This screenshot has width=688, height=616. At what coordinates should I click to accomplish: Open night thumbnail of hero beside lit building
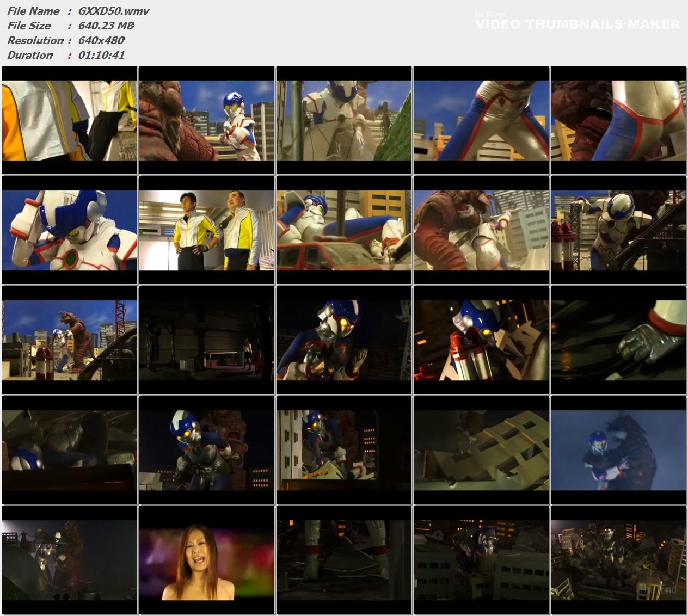point(344,450)
